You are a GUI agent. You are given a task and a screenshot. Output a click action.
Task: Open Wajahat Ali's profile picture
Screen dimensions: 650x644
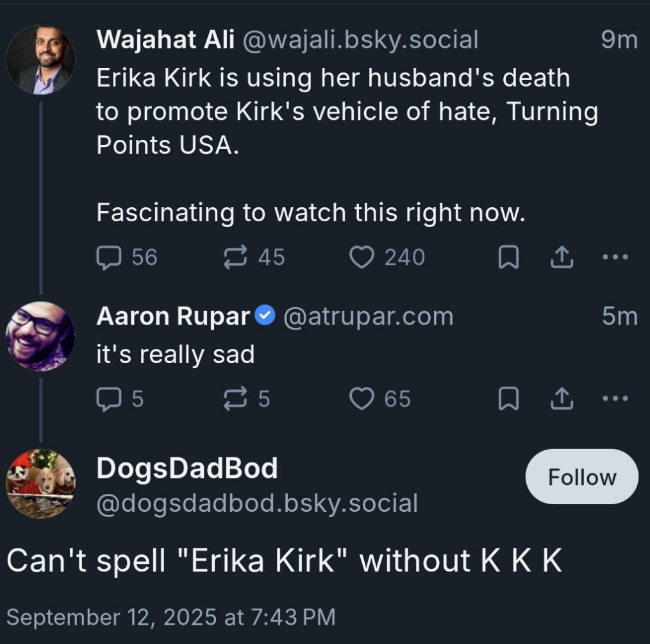tap(40, 60)
